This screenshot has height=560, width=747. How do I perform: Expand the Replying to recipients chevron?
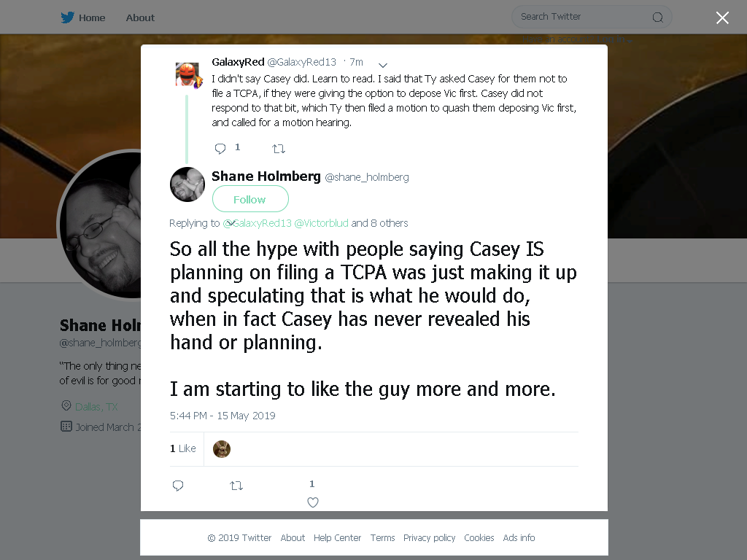click(x=230, y=223)
